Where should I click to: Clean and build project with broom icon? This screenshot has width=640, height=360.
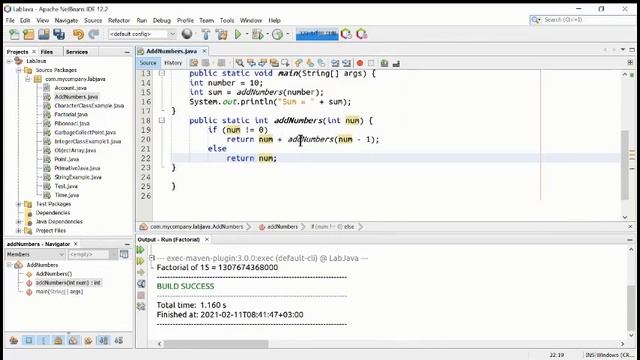coord(222,34)
